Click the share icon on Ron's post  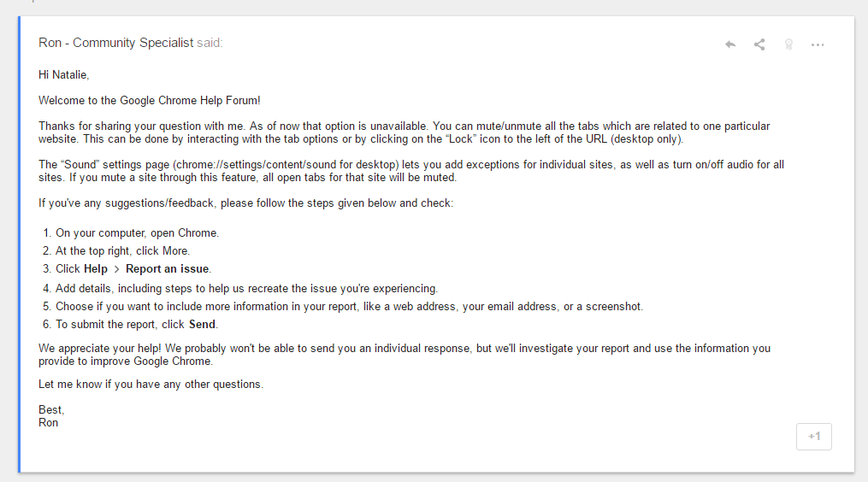(x=759, y=44)
